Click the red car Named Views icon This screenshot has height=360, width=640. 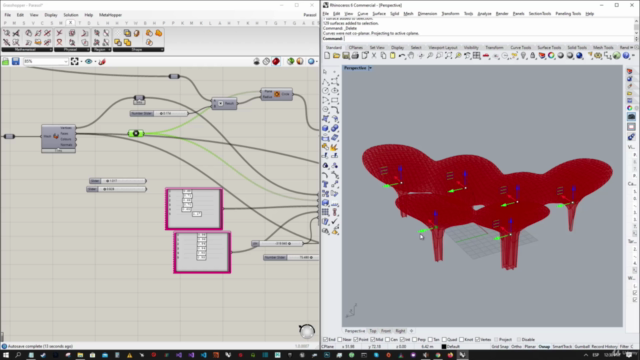click(486, 56)
